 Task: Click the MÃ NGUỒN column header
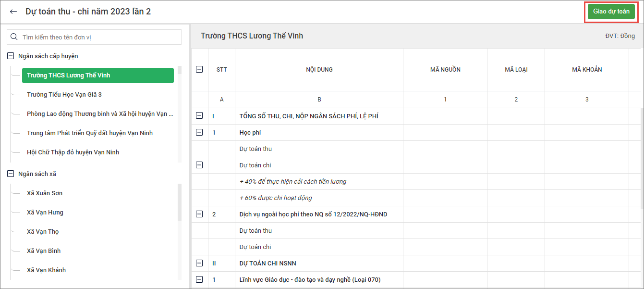click(445, 70)
